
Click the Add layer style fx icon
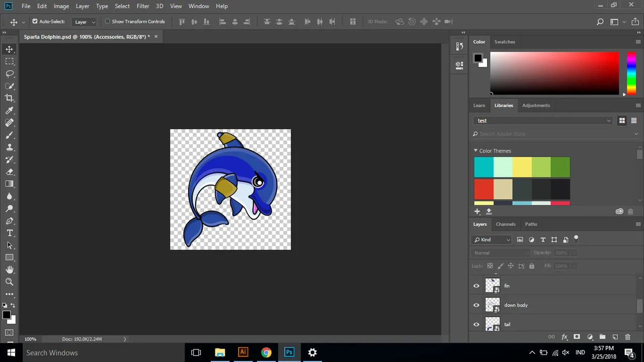[x=565, y=337]
